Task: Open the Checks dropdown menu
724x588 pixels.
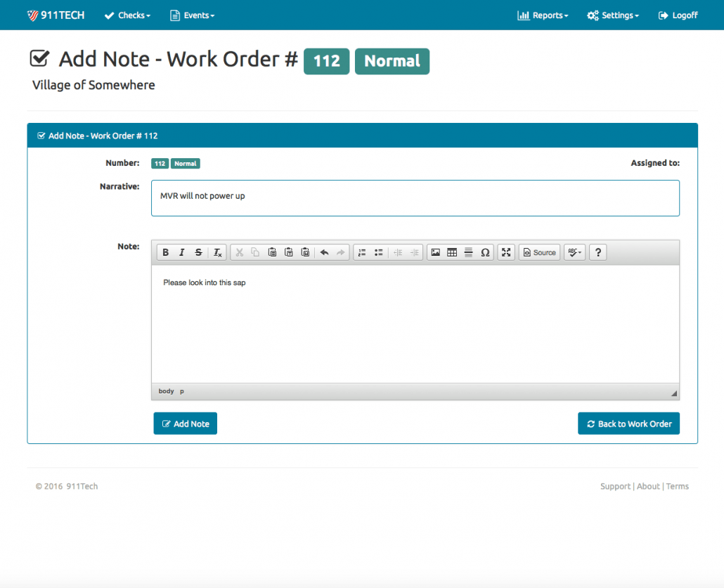Action: pyautogui.click(x=127, y=15)
